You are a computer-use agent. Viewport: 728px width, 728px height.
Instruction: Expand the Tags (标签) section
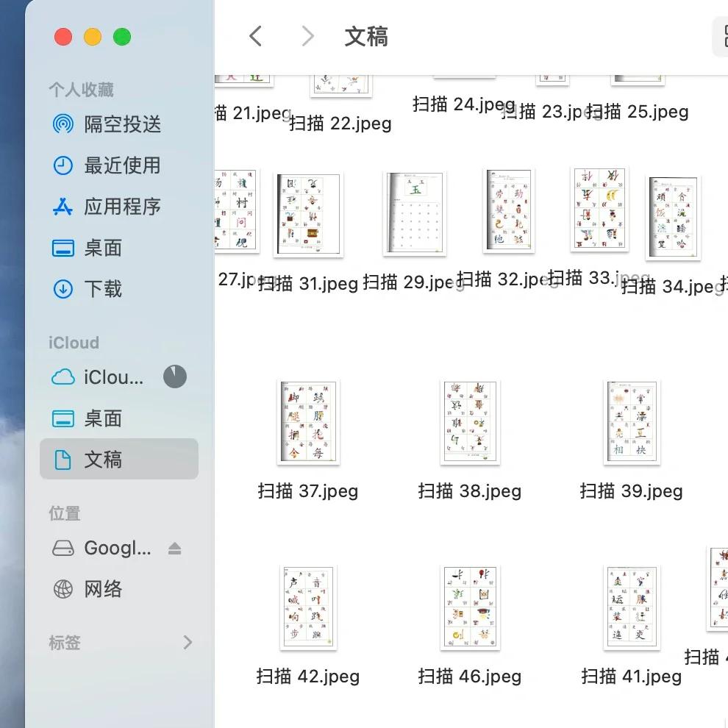pos(188,643)
